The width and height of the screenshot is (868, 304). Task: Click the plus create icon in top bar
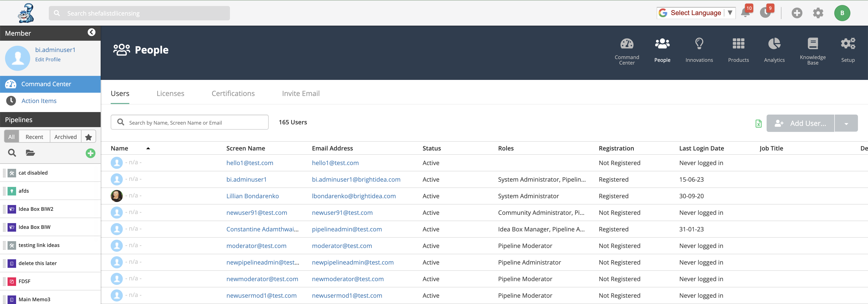(797, 13)
